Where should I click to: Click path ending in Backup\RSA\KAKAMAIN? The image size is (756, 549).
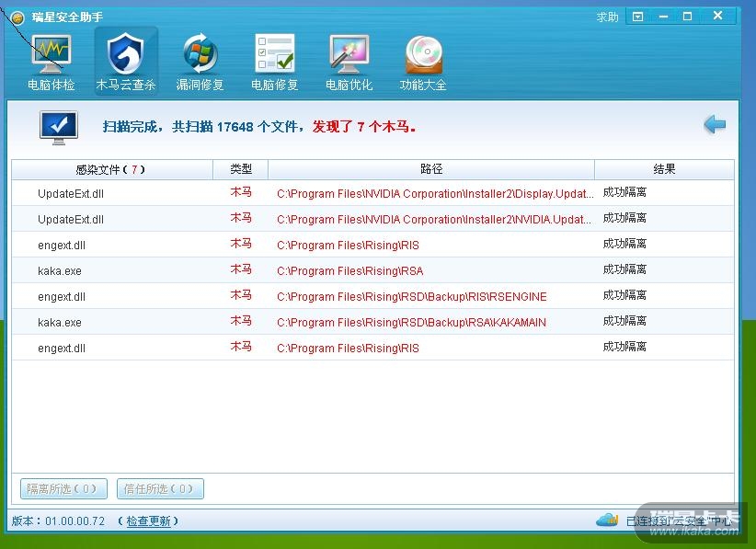tap(411, 323)
